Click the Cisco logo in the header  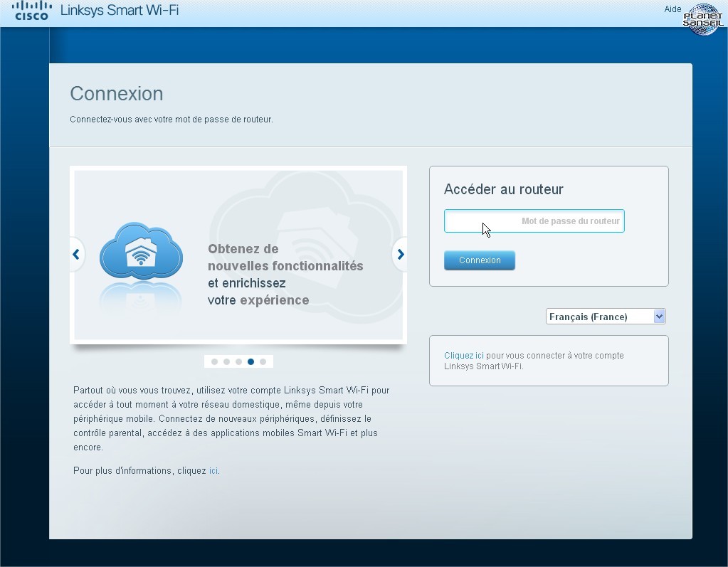(31, 11)
